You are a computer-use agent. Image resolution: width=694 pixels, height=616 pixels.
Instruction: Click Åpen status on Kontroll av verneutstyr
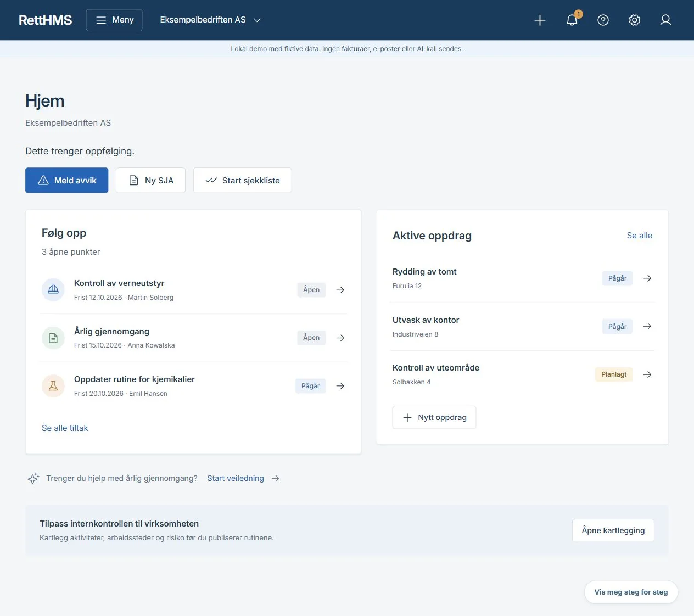311,290
